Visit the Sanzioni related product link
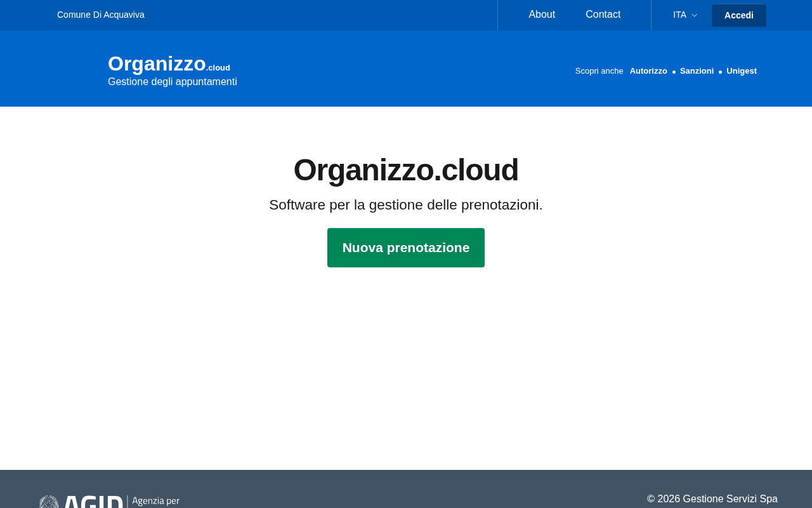 tap(697, 71)
